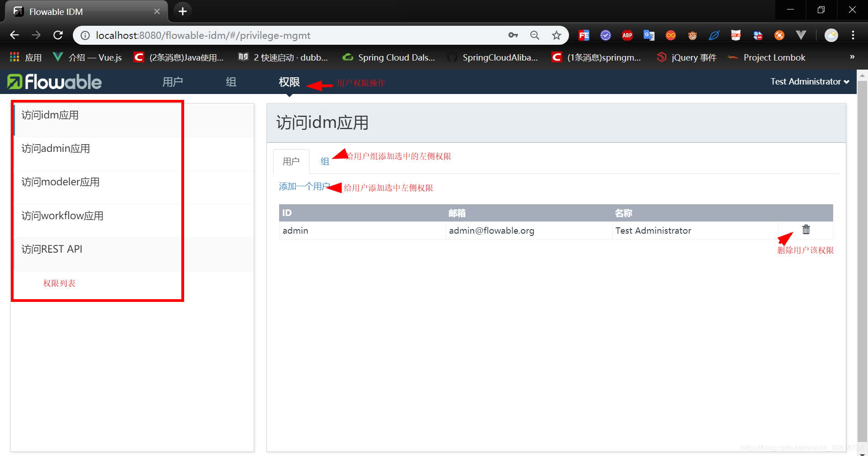
Task: Click the 添加一个用户 link
Action: pos(304,187)
